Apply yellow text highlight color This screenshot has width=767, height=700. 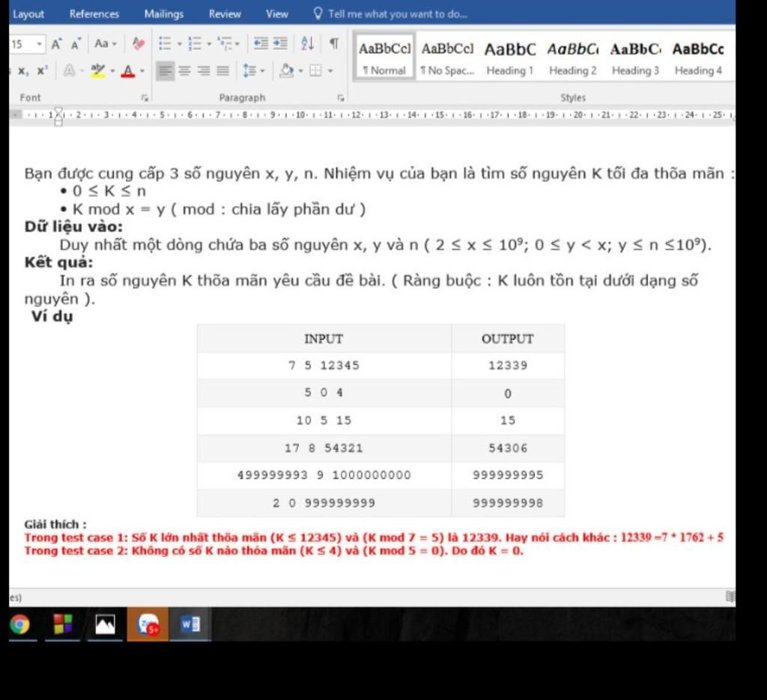pyautogui.click(x=98, y=71)
